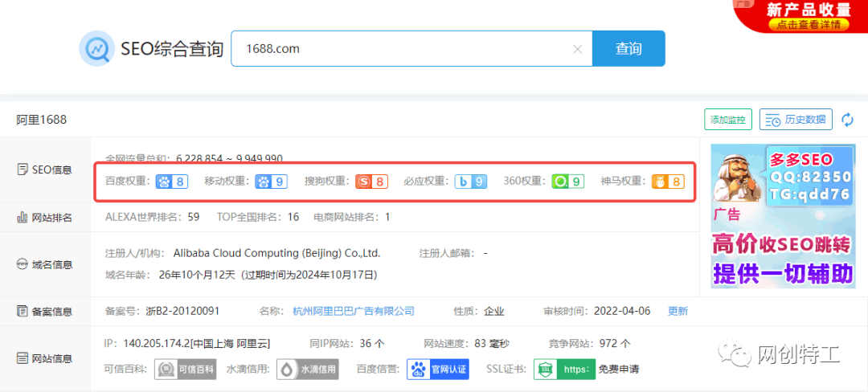Click the green SSL https badge
This screenshot has width=868, height=392.
(564, 369)
